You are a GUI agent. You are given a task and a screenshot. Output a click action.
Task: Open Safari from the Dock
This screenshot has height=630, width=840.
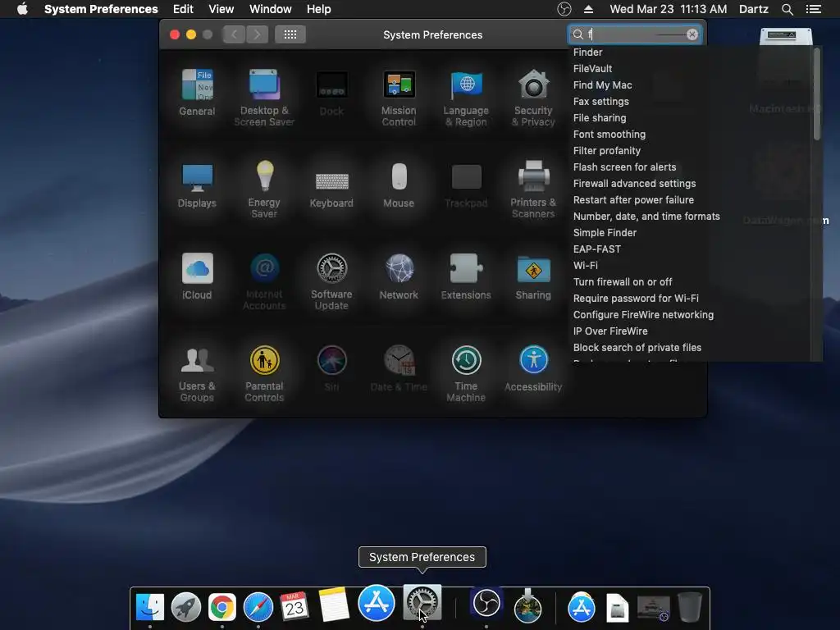258,607
